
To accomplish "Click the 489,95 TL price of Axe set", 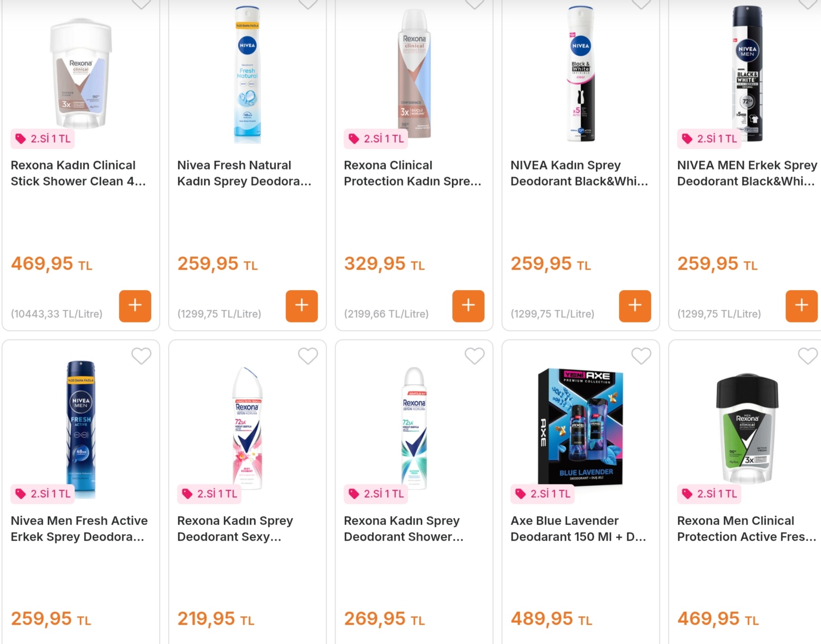I will tap(551, 619).
